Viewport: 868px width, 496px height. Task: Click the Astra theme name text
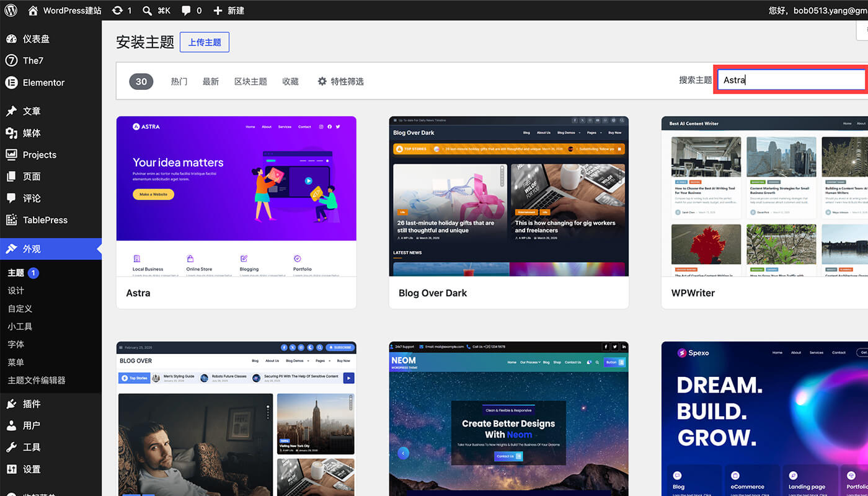click(x=138, y=293)
